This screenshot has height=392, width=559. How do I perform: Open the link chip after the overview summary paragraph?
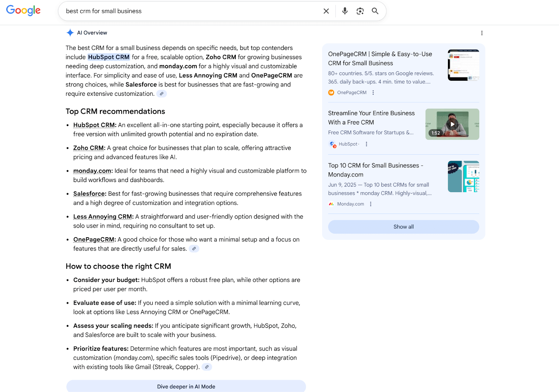[x=161, y=94]
